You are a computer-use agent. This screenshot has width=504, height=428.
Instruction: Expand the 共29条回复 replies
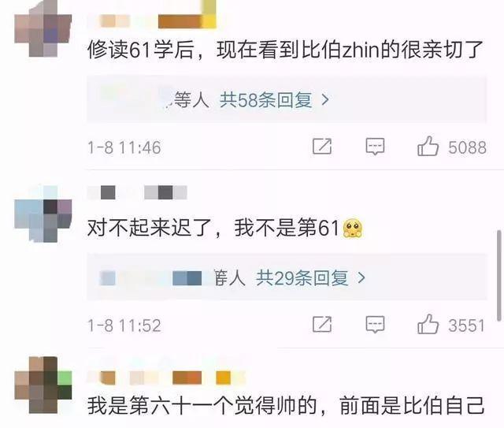(302, 277)
